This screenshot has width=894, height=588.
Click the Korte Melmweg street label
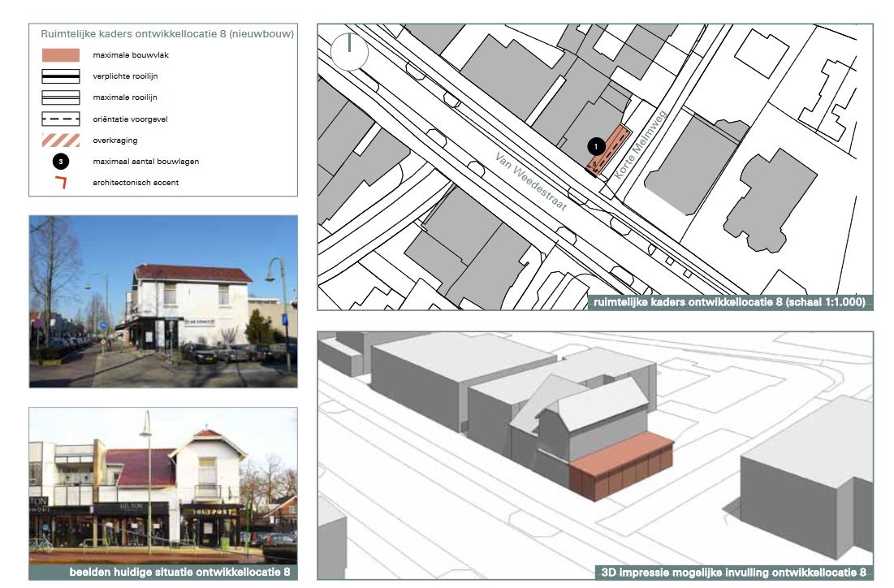pyautogui.click(x=640, y=145)
